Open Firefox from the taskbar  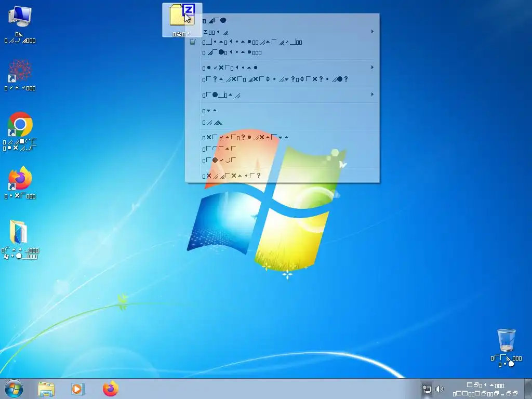pos(111,389)
